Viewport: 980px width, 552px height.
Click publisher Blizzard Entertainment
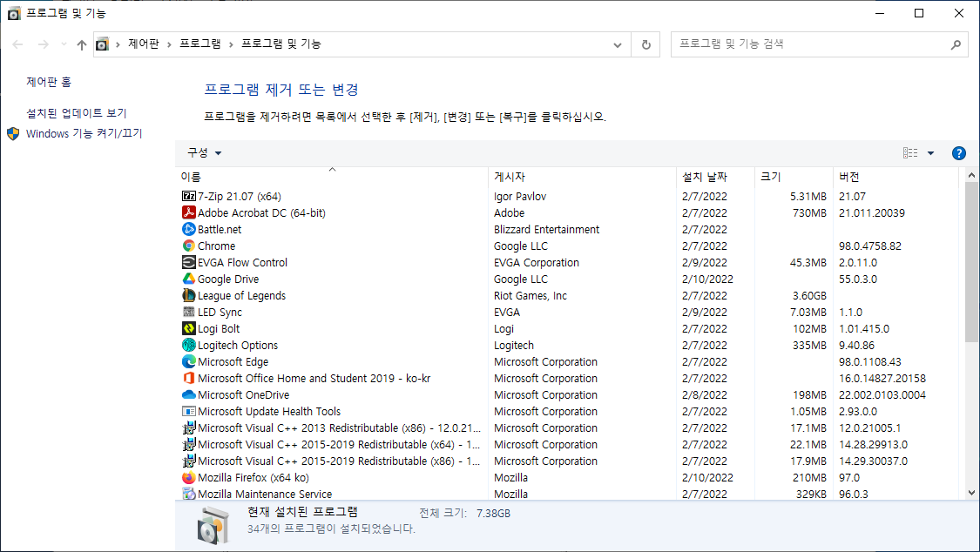(x=546, y=229)
